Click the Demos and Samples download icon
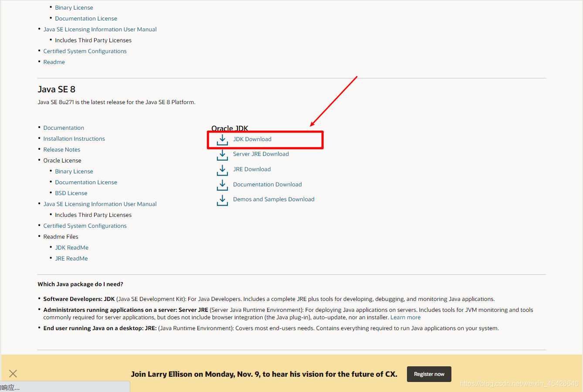Viewport: 583px width, 392px height. click(222, 200)
